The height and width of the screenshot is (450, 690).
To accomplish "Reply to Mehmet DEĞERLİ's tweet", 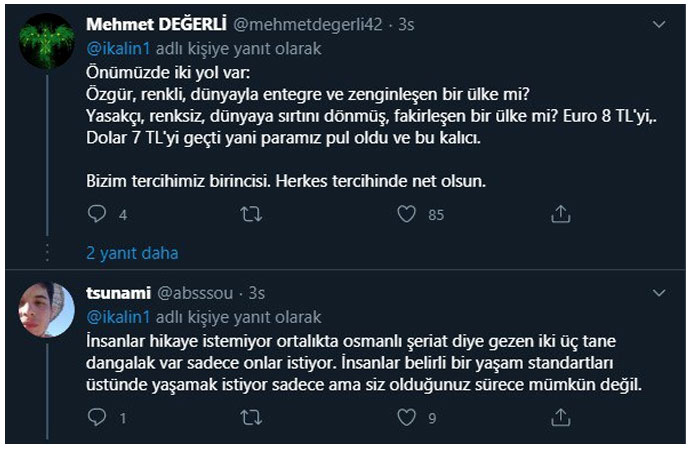I will click(x=97, y=214).
